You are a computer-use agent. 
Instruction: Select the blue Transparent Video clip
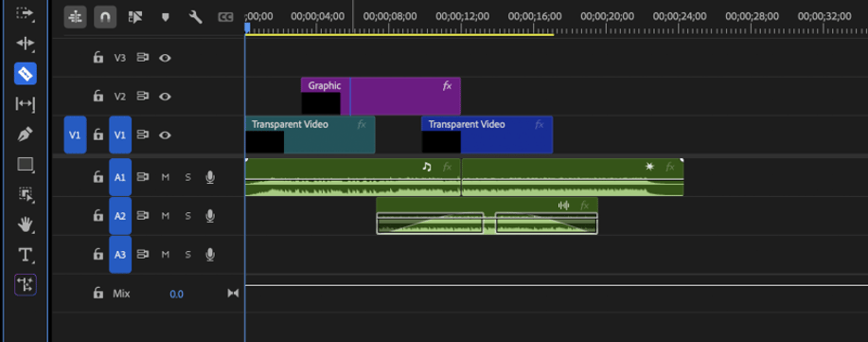487,135
